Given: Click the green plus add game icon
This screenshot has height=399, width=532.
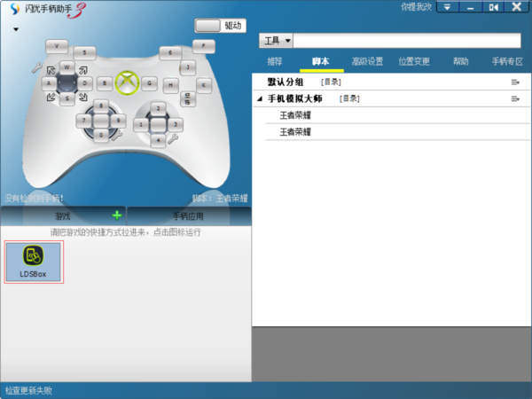Looking at the screenshot, I should [116, 215].
